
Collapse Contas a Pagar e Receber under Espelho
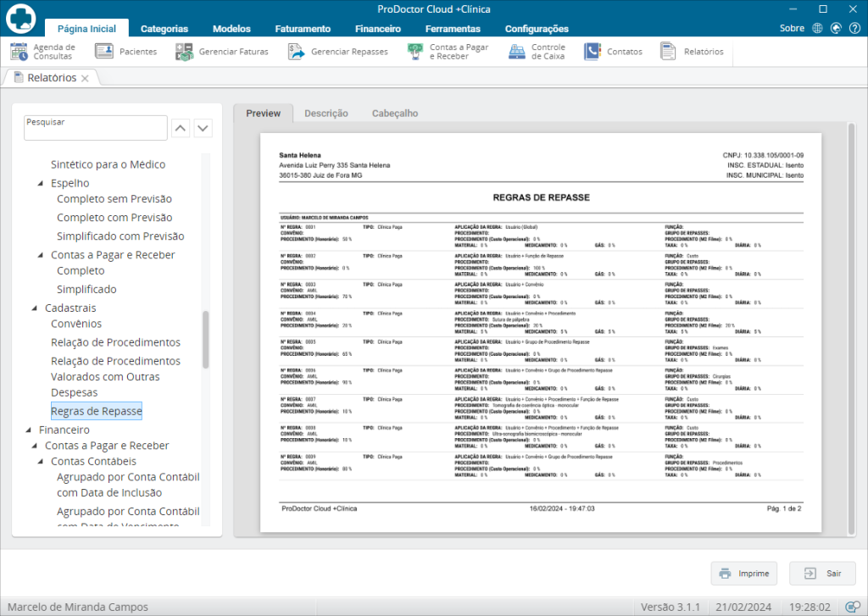[x=41, y=255]
